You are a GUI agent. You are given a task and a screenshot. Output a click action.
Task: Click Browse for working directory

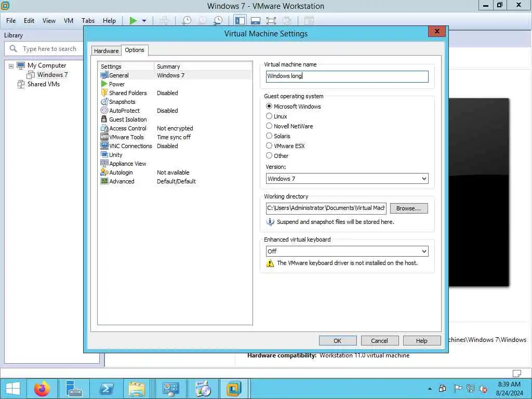tap(409, 208)
